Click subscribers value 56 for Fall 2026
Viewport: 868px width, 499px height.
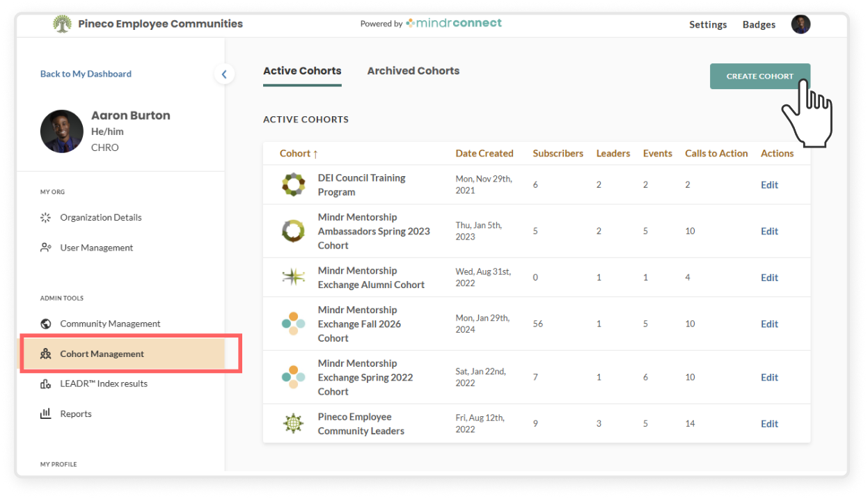[x=538, y=324]
